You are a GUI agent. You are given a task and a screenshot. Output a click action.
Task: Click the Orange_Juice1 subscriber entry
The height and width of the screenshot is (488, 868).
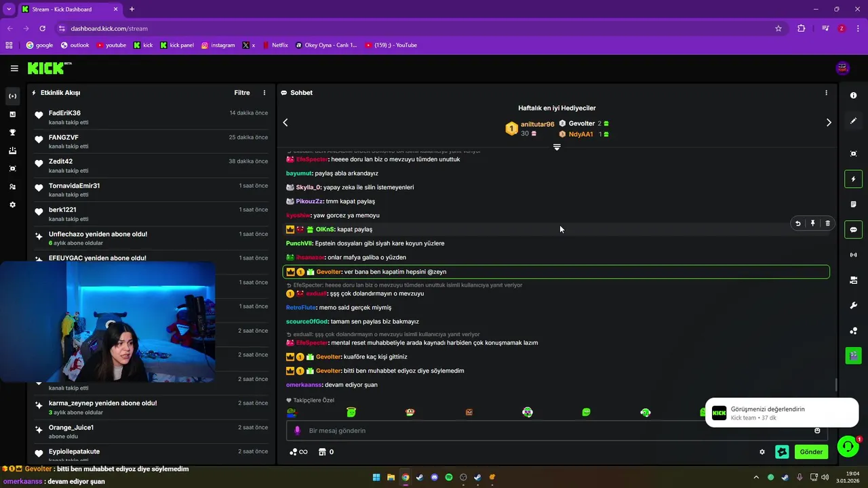pyautogui.click(x=152, y=432)
